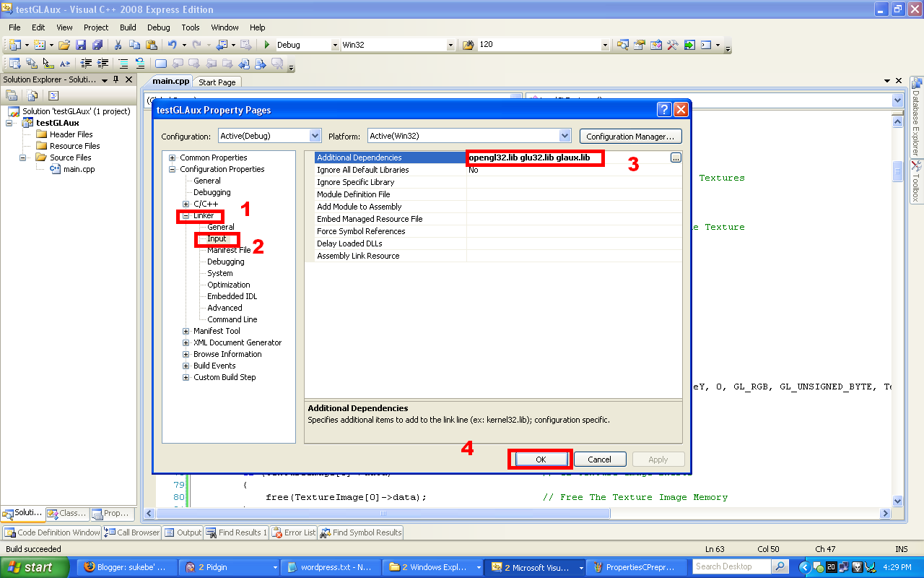The image size is (924, 578).
Task: Open Properties Window toolbar icon
Action: [640, 45]
